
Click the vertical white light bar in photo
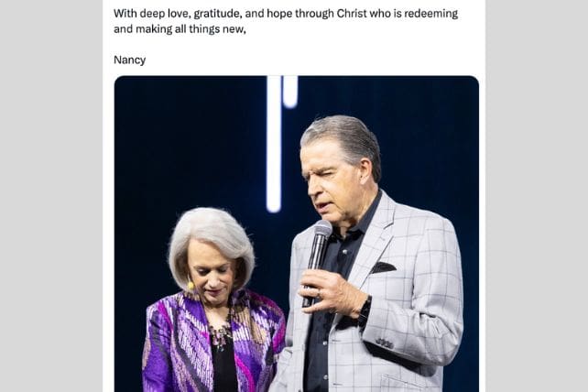coord(274,147)
